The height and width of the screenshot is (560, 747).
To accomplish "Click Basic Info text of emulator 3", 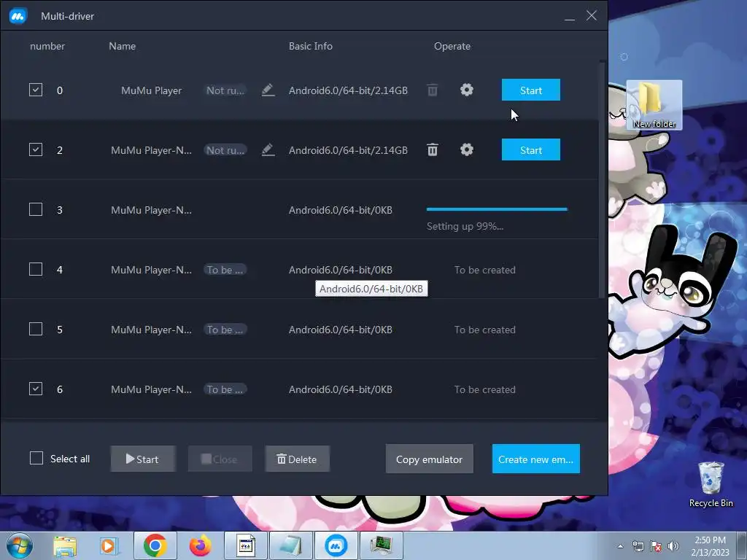I will tap(340, 210).
